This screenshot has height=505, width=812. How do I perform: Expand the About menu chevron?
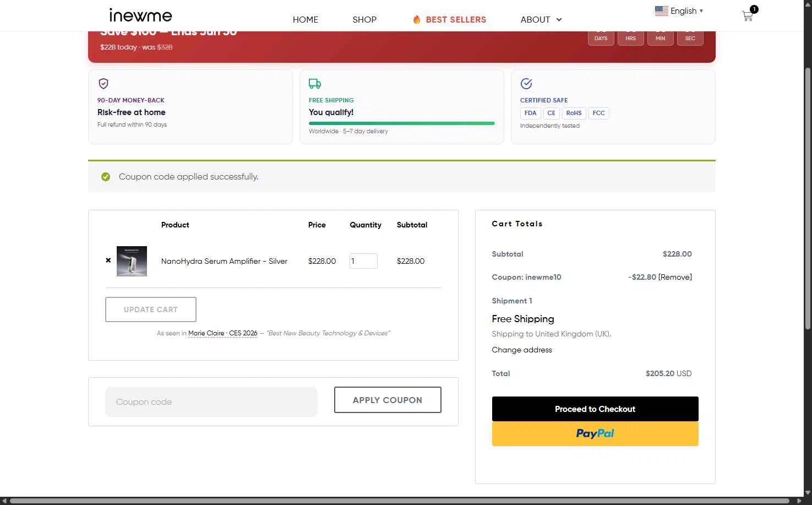[x=559, y=20]
